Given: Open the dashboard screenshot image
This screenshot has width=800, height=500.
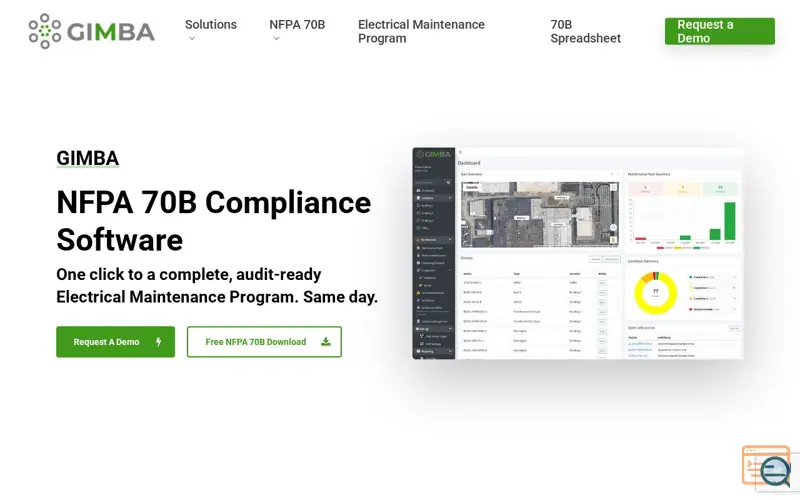Looking at the screenshot, I should [x=578, y=254].
